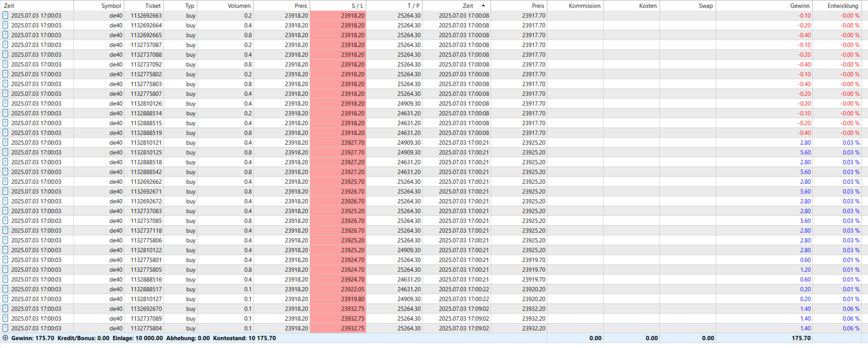Select the row icon of ticket 1132737118

[x=5, y=230]
